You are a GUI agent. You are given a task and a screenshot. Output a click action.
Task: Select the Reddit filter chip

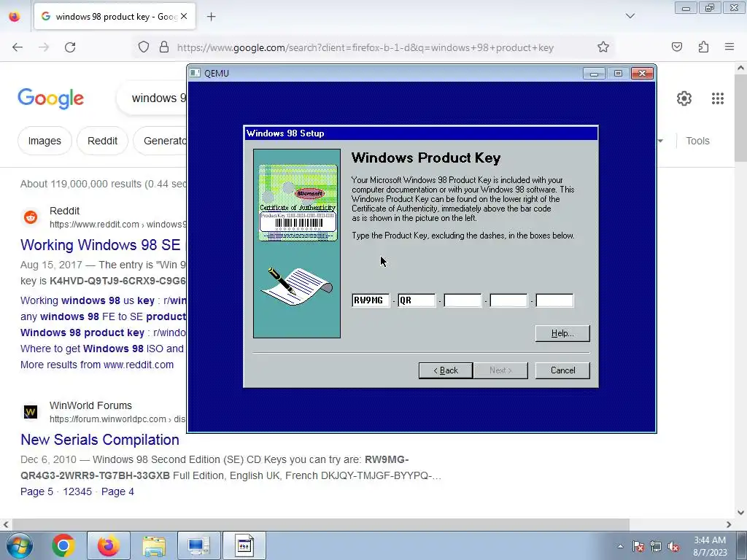pyautogui.click(x=102, y=141)
